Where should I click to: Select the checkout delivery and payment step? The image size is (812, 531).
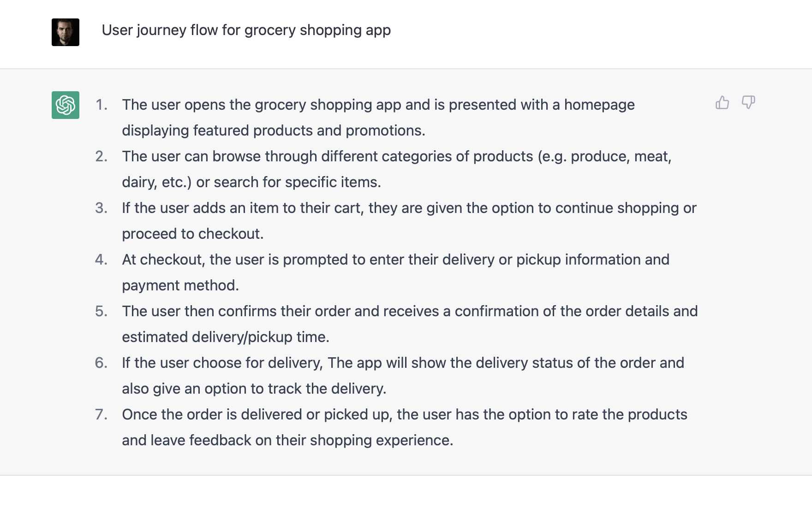point(395,260)
